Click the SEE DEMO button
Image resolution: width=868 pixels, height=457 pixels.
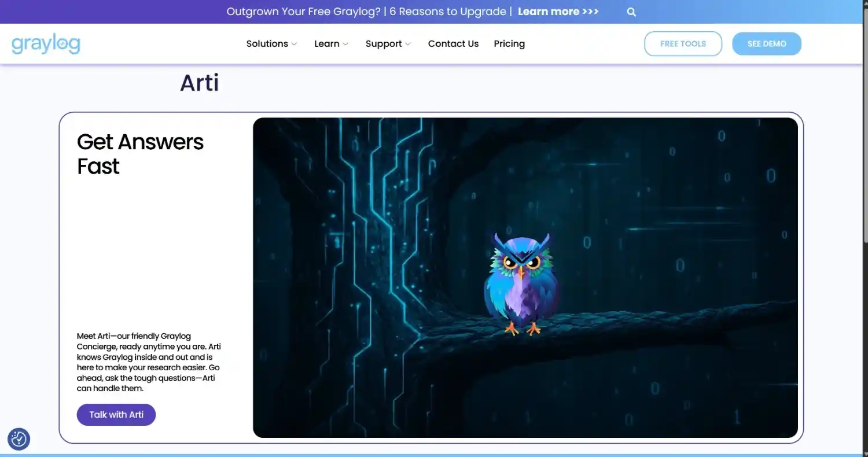[x=767, y=44]
